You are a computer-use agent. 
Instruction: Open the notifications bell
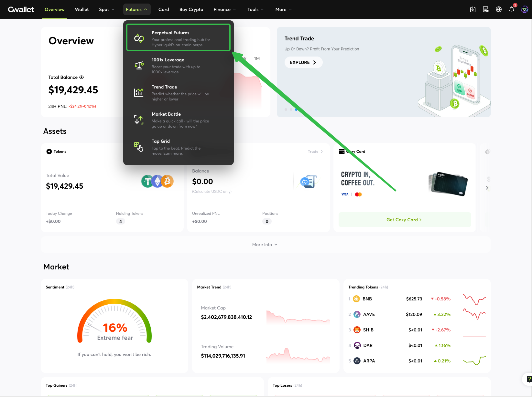pyautogui.click(x=511, y=9)
